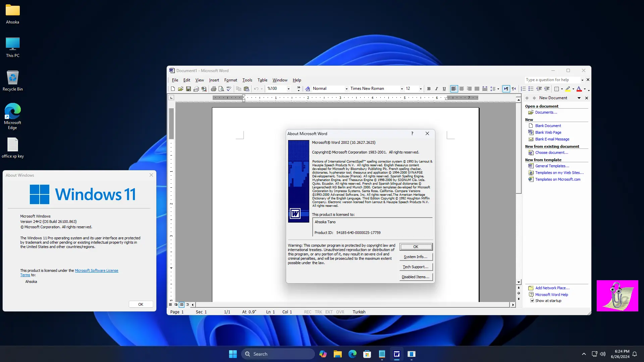Click the Windows taskbar Search box

278,354
